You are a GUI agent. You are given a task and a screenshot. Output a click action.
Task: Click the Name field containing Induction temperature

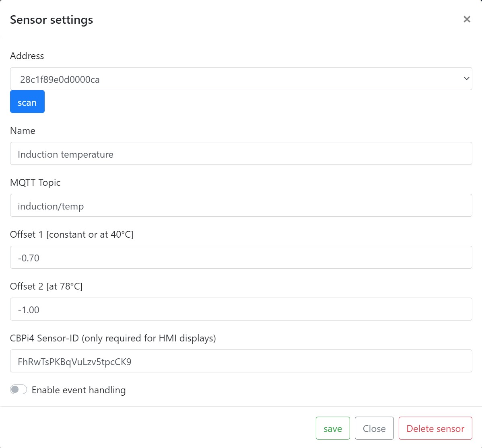point(241,154)
